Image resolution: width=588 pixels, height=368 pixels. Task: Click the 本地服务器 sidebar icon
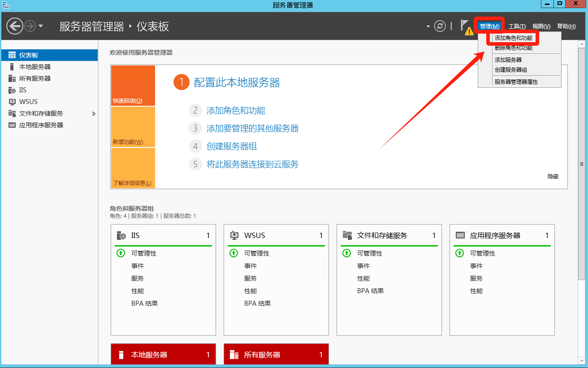point(12,67)
